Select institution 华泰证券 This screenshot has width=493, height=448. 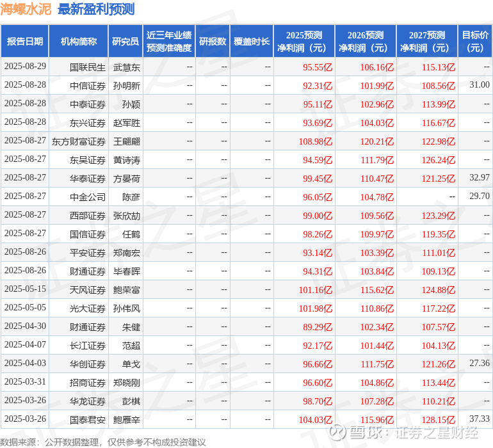(x=88, y=179)
